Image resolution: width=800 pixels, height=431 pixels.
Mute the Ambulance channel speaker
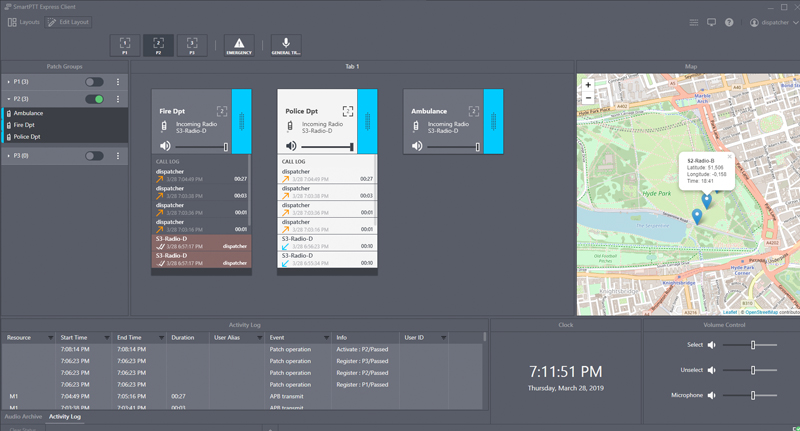pos(417,146)
